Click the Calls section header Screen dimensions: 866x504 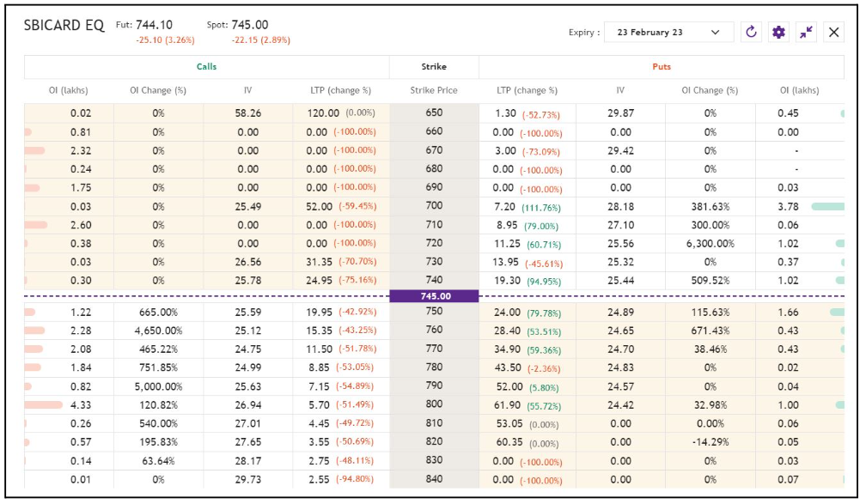pyautogui.click(x=206, y=66)
